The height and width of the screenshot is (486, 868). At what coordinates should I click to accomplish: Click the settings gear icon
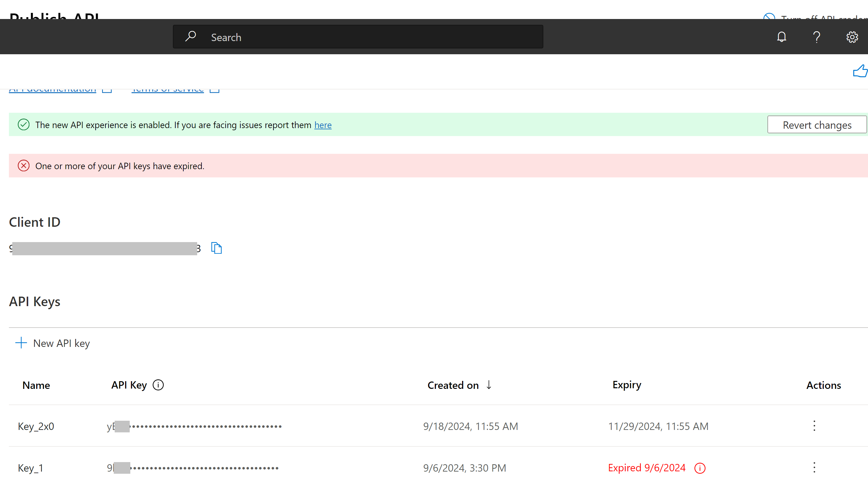[x=852, y=37]
